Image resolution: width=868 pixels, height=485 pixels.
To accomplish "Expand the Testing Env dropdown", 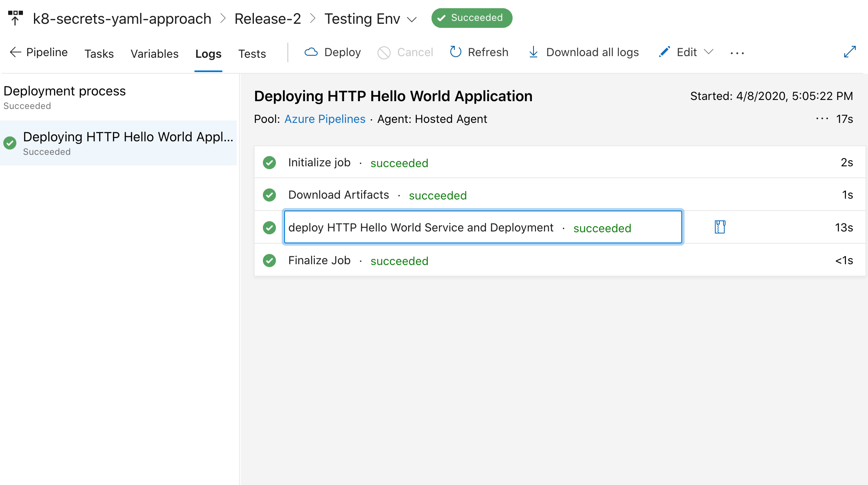I will click(412, 19).
